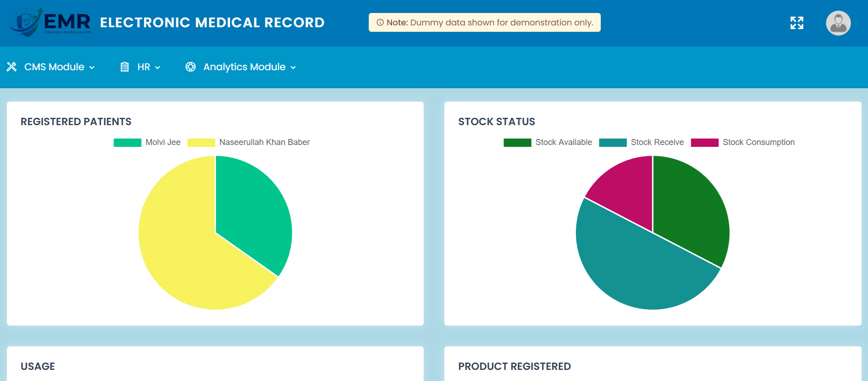This screenshot has height=381, width=868.
Task: Expand the Analytics Module dropdown chevron
Action: tap(293, 67)
